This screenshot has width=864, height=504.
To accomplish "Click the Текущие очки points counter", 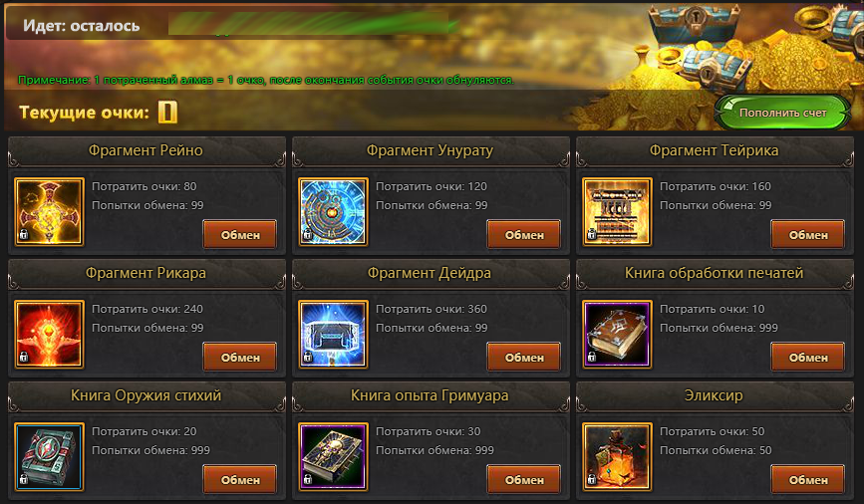I will pyautogui.click(x=167, y=112).
